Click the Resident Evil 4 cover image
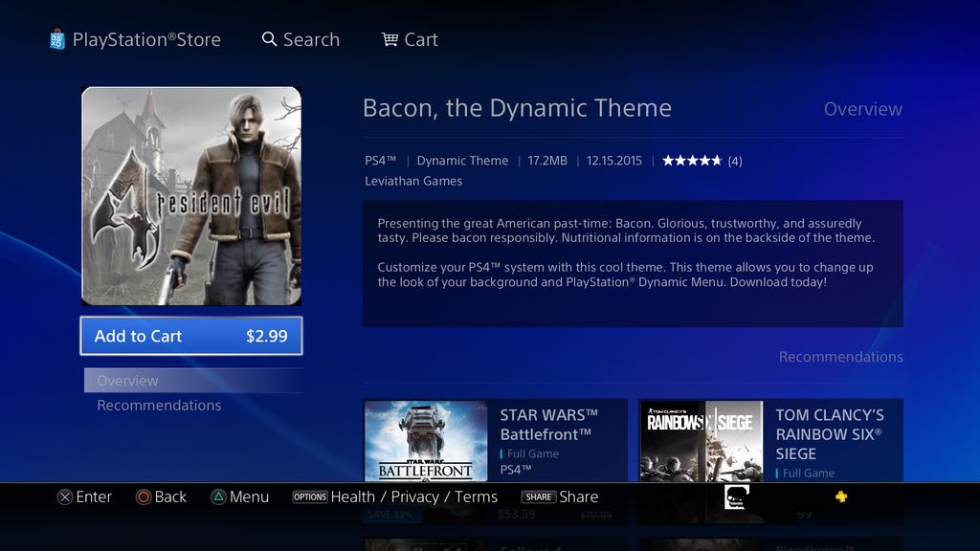Screen dimensions: 980x551 [x=191, y=196]
